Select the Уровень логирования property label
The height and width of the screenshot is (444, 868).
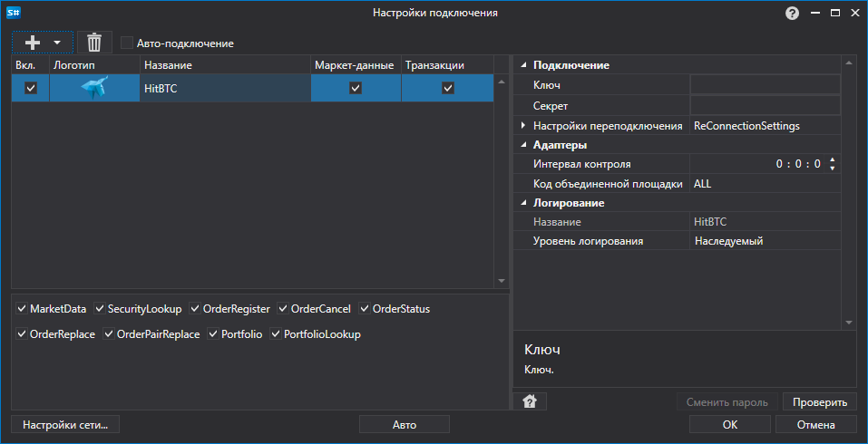(x=588, y=241)
